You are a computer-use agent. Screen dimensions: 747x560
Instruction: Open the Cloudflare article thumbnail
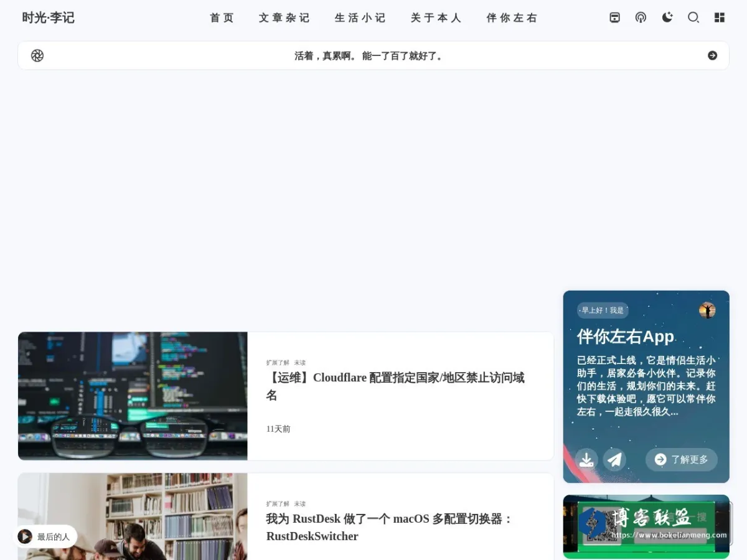[x=133, y=396]
